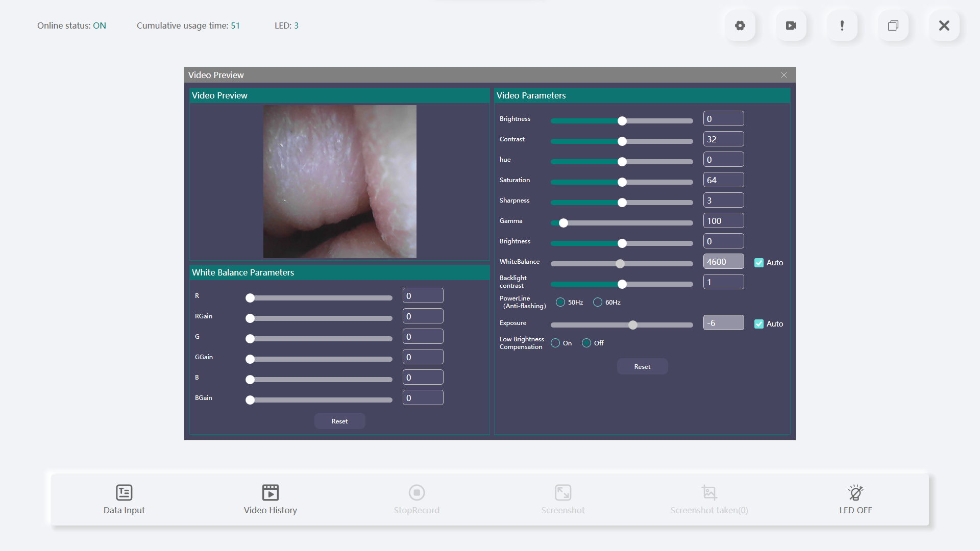Take a screenshot using the Screenshot icon
Screen dimensions: 980x551
pos(563,499)
